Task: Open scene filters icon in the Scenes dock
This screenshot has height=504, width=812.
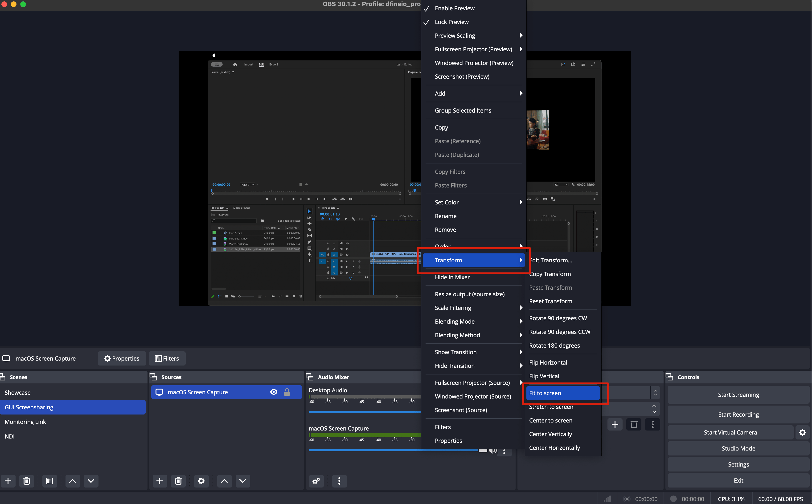Action: tap(49, 481)
